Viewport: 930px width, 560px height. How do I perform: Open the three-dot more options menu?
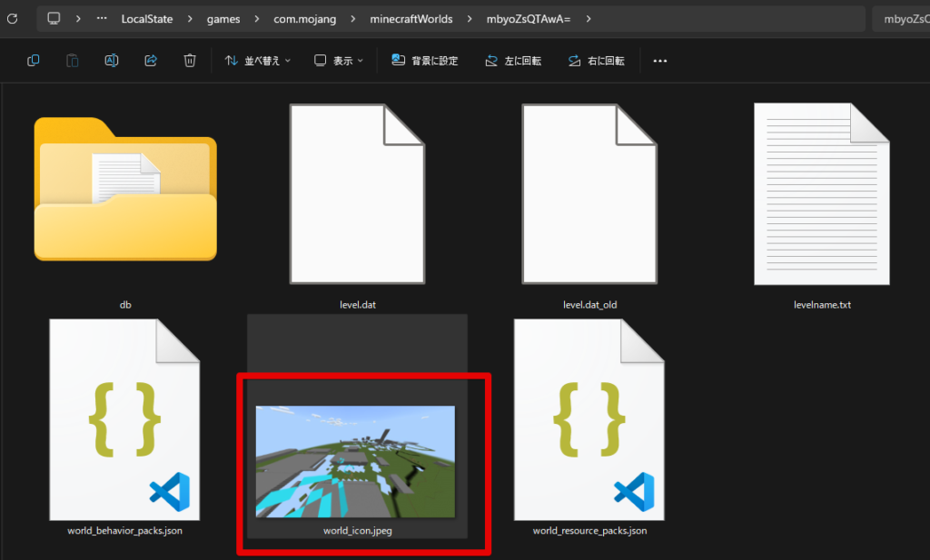[x=660, y=61]
